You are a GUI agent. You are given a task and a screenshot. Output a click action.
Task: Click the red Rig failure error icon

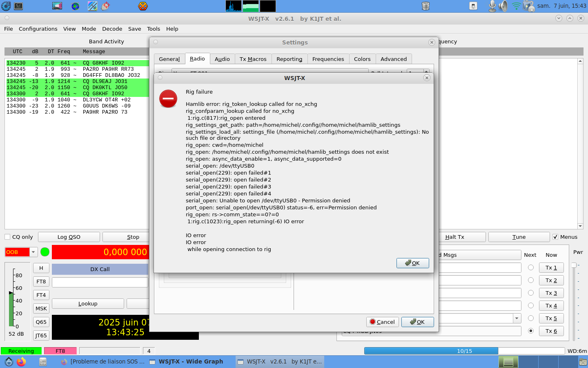point(168,99)
